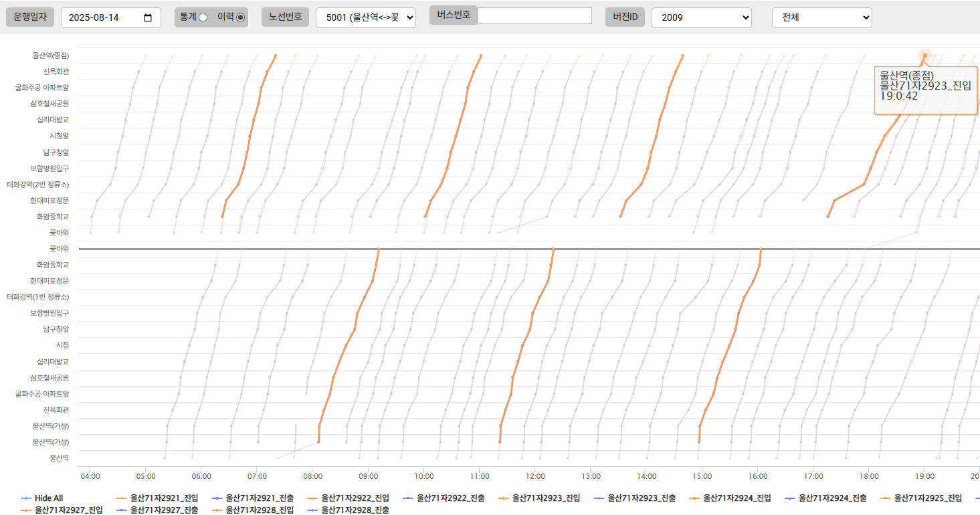Click the 19:00 time axis label
Image resolution: width=980 pixels, height=515 pixels.
[924, 476]
